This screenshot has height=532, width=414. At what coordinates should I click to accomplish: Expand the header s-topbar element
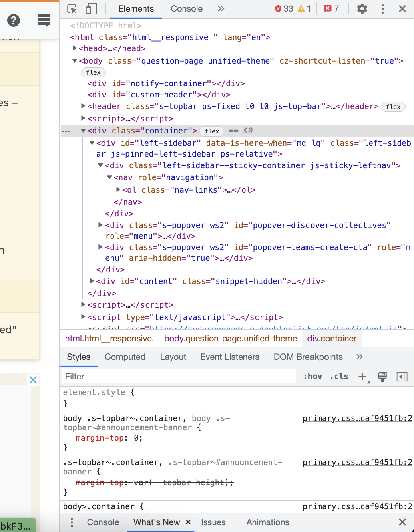tap(83, 106)
